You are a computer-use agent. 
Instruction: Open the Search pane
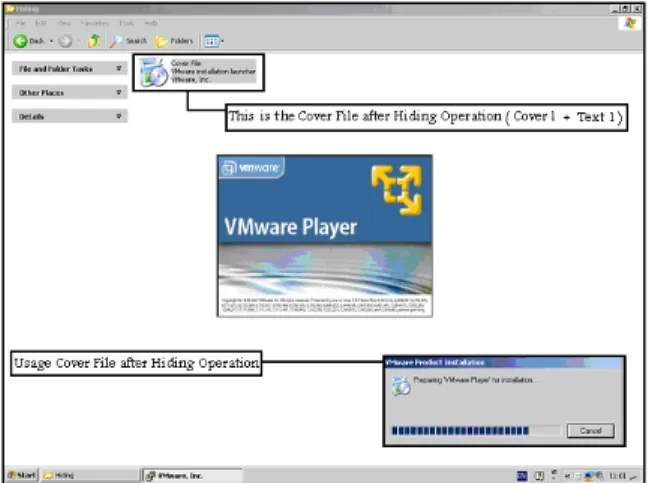[128, 41]
